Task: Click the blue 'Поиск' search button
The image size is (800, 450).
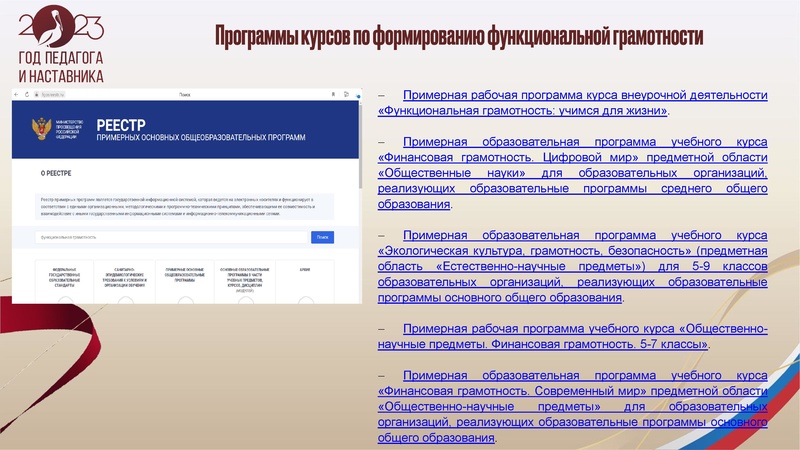Action: (322, 237)
